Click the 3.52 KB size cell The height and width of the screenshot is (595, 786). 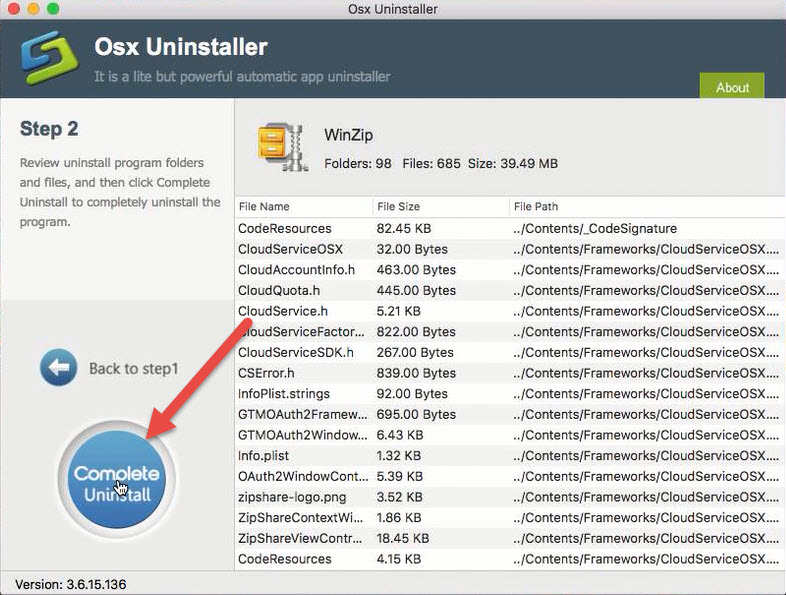click(x=400, y=497)
